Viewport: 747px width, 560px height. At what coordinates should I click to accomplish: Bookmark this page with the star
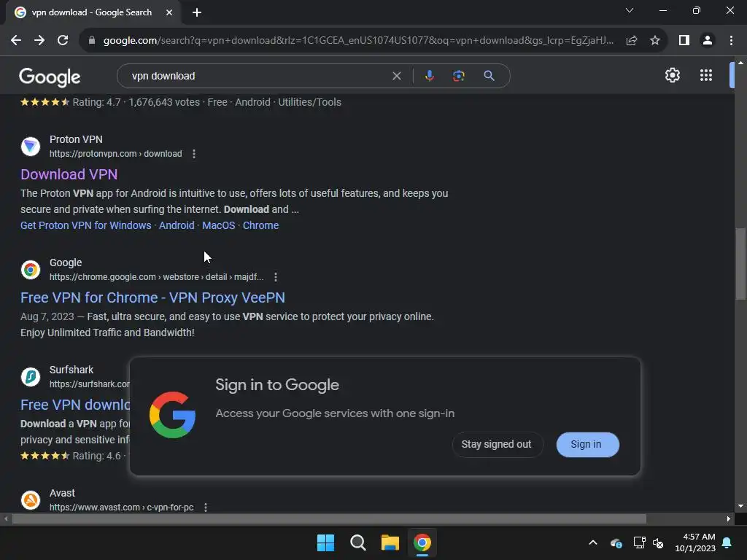tap(655, 41)
